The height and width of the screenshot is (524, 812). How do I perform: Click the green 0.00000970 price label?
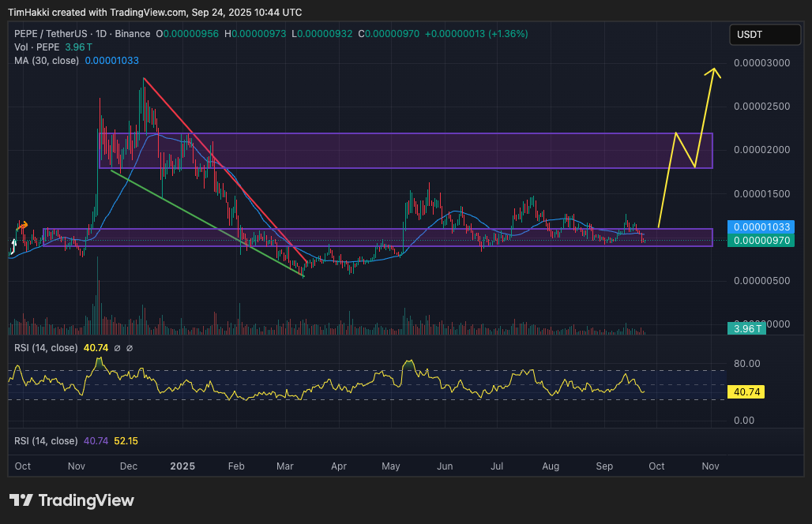point(761,241)
